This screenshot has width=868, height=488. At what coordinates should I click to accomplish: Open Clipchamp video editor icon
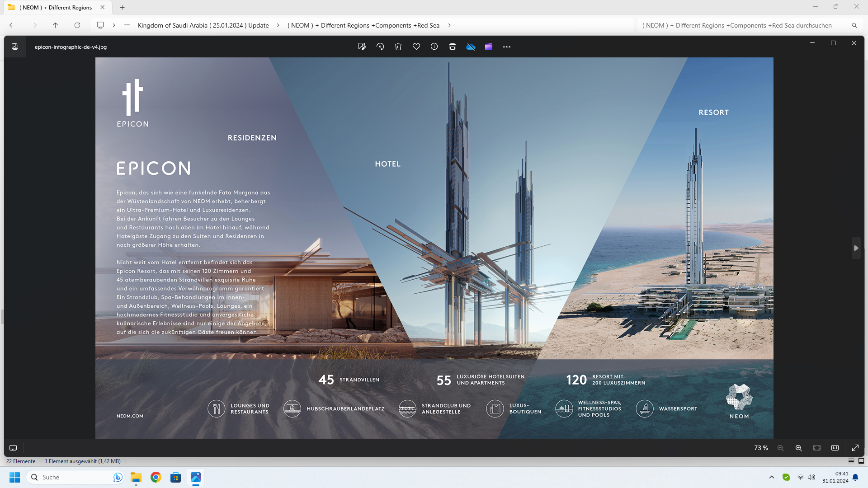489,47
